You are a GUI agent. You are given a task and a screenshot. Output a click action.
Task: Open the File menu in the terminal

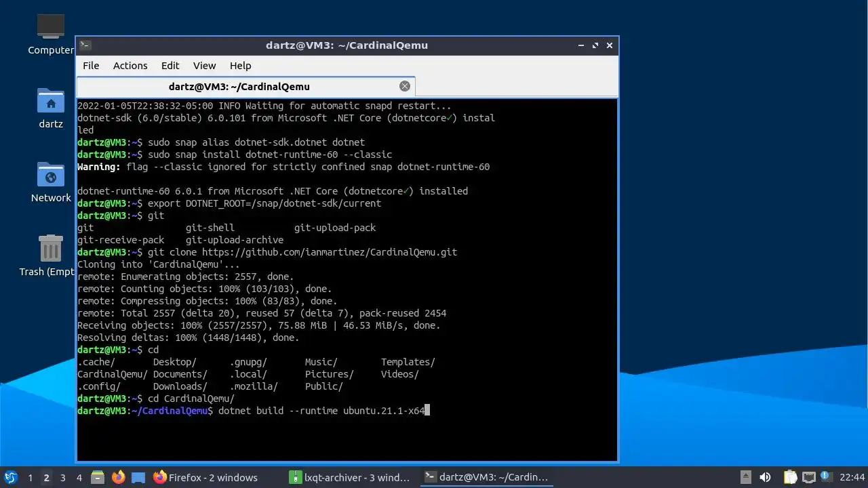tap(91, 66)
